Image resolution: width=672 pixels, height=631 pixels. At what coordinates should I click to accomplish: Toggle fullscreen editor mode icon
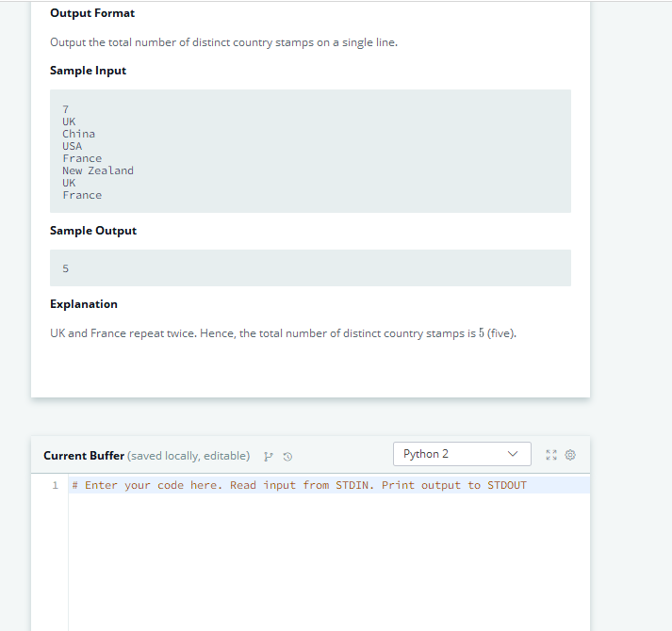551,455
